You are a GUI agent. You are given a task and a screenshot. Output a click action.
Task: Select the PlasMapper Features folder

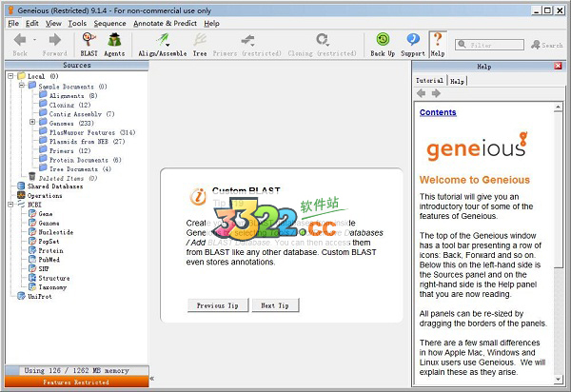(88, 132)
